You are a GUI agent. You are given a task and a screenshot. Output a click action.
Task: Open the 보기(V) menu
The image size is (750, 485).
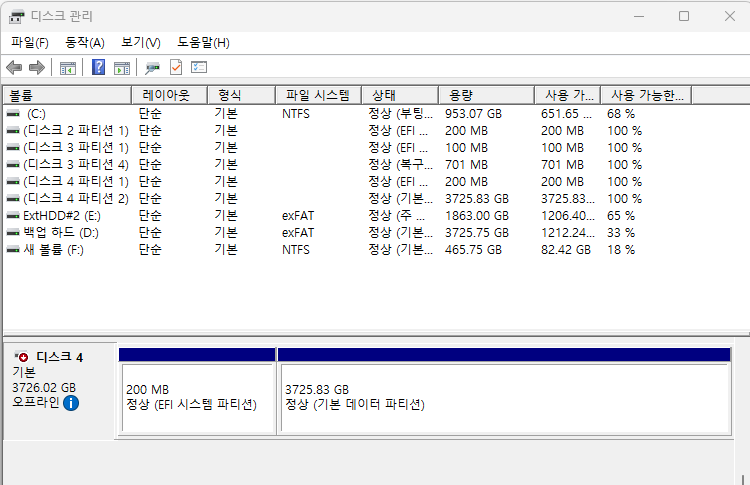(x=141, y=43)
